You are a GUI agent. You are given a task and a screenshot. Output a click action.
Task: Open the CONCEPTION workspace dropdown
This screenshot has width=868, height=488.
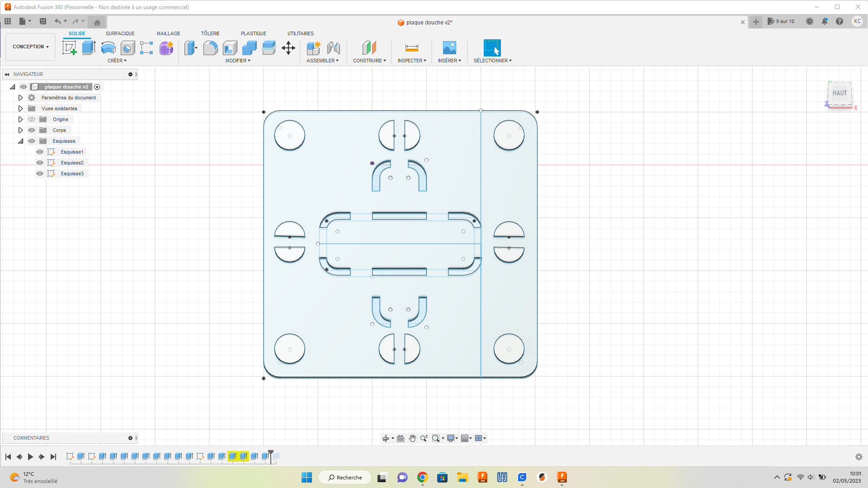[31, 47]
